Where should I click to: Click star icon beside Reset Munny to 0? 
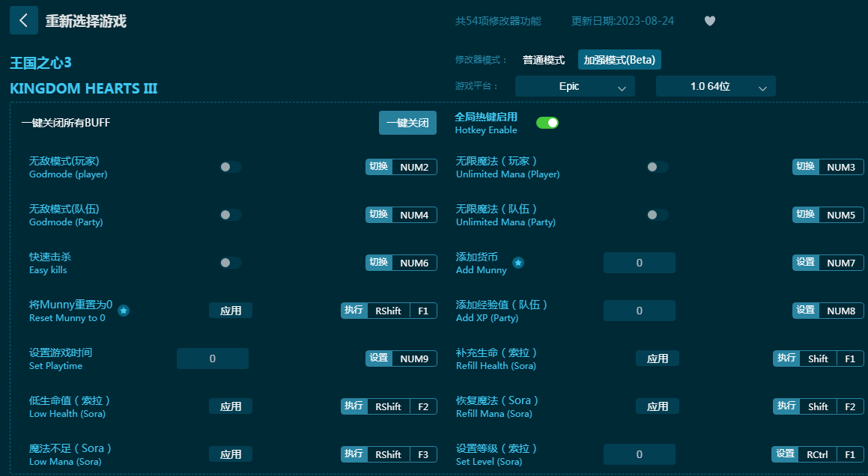(124, 311)
